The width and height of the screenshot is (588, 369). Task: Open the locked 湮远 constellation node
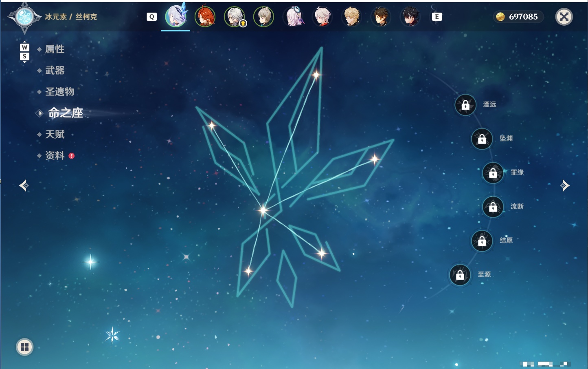coord(465,105)
